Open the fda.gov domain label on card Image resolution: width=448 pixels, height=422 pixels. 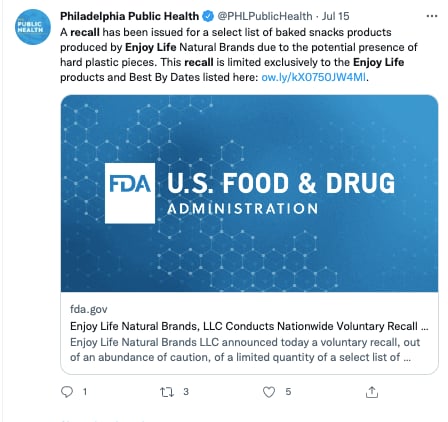89,309
